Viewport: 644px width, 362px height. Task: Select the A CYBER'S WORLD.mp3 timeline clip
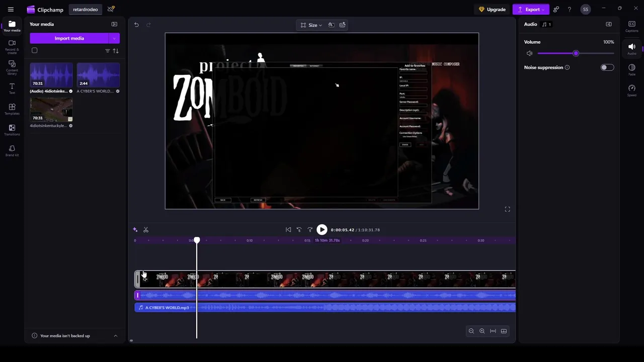325,307
